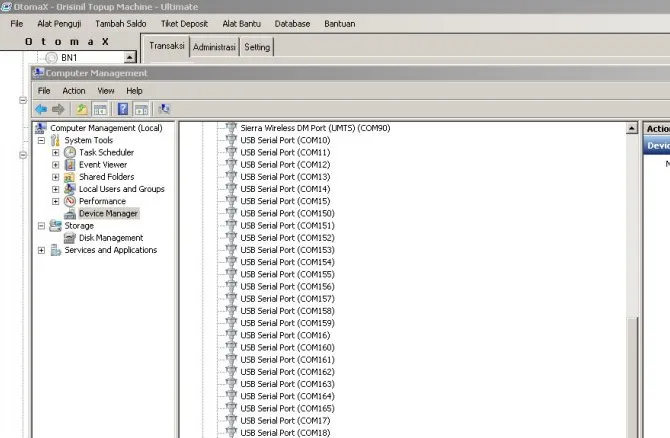Click the Up one level folder icon
Viewport: 670px width, 438px height.
pos(82,109)
